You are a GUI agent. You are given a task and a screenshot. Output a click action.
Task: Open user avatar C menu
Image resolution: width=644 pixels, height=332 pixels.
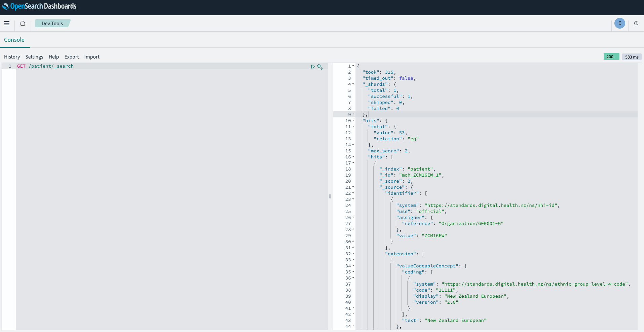tap(619, 23)
